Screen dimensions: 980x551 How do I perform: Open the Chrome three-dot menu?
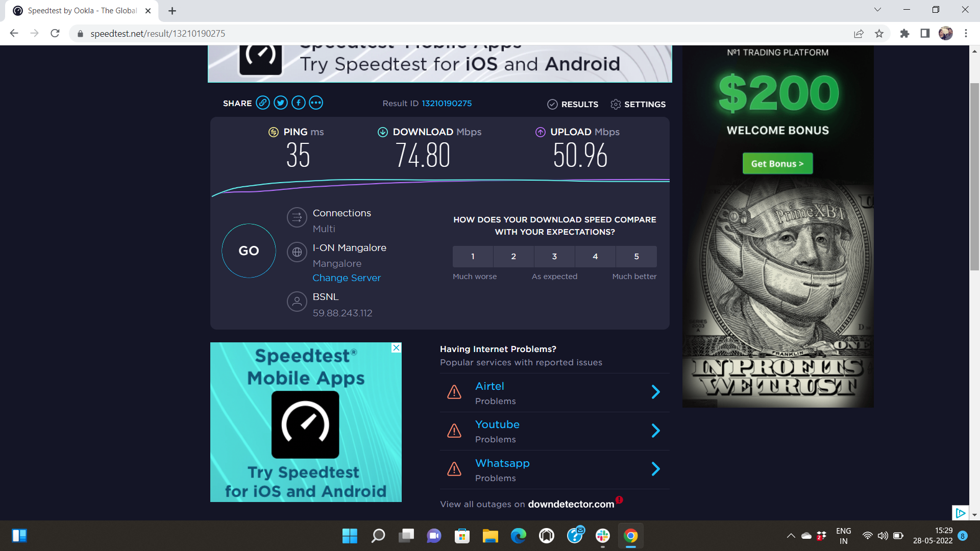click(966, 33)
